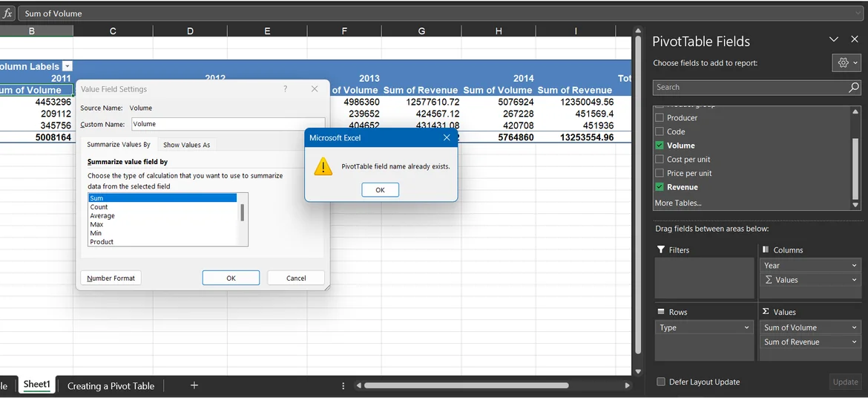Toggle Defer Layout Update checkbox
Viewport: 868px width, 398px height.
[661, 382]
